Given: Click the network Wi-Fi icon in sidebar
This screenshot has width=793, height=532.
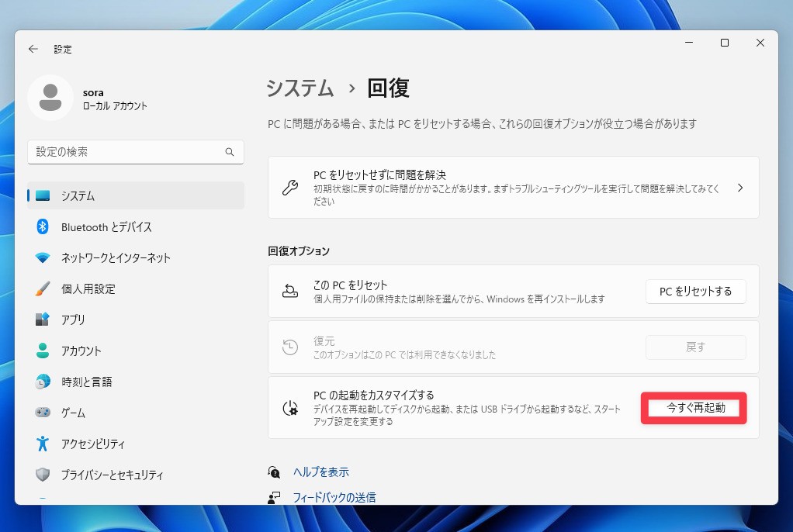Looking at the screenshot, I should point(43,257).
